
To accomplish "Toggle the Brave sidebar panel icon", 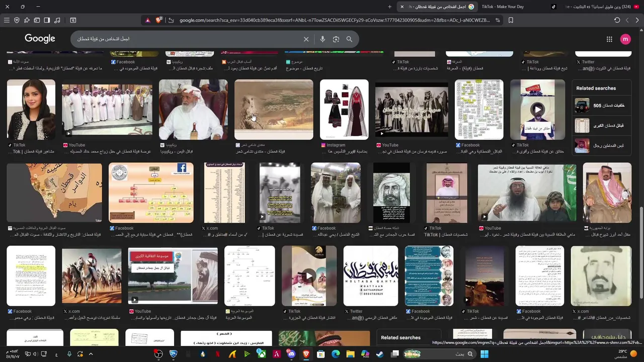I will pyautogui.click(x=47, y=20).
